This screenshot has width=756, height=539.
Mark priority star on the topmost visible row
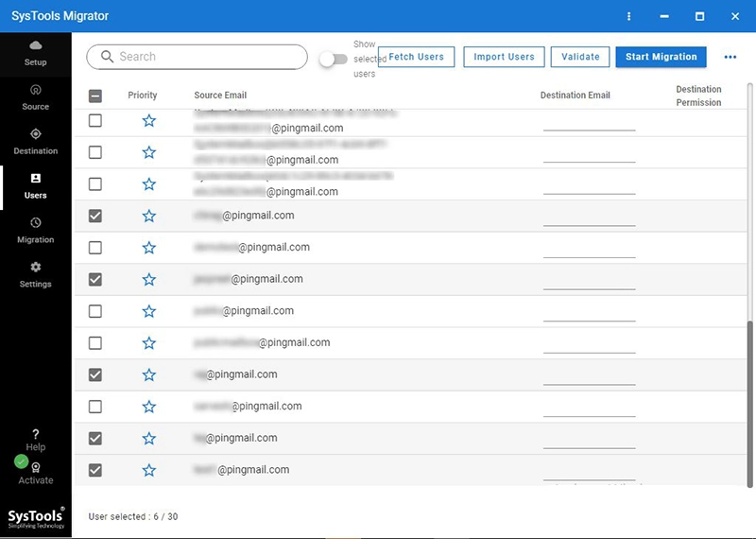149,121
